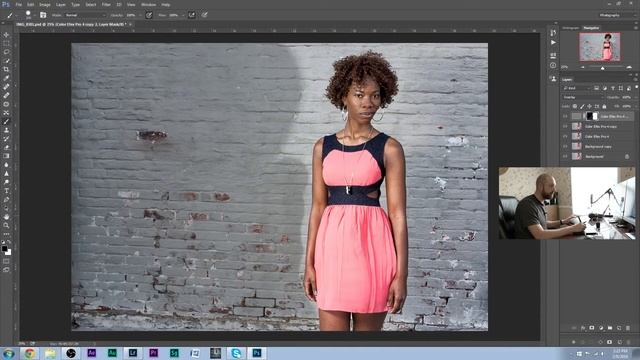Toggle lock position

coord(589,107)
